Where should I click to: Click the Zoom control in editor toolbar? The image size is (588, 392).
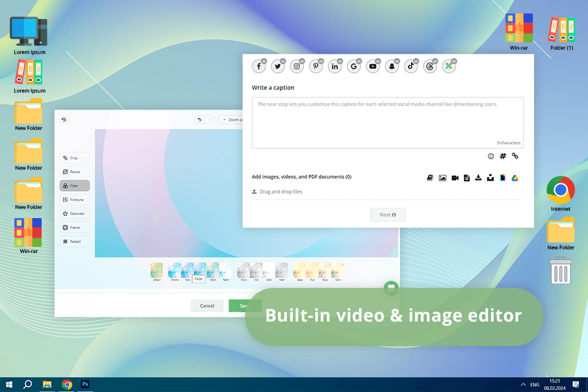(x=232, y=119)
